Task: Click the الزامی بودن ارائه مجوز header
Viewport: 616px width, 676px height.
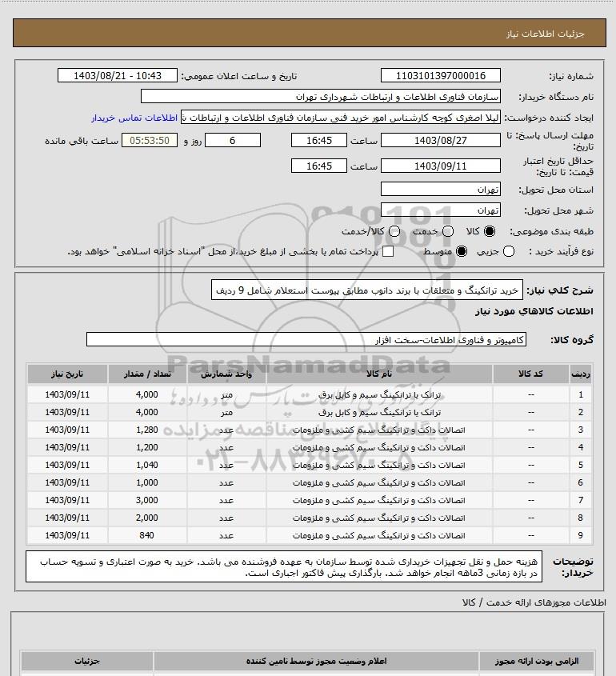Action: point(536,661)
